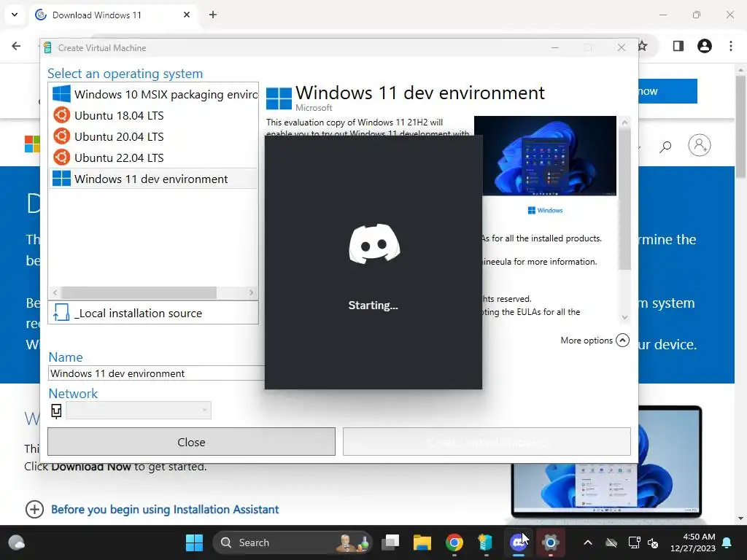
Task: Show hidden system tray icons
Action: (588, 542)
